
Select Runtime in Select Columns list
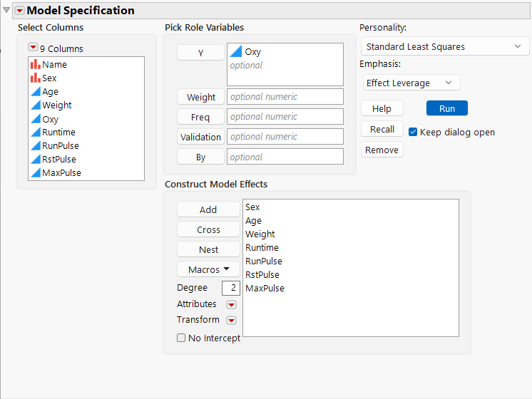[86, 132]
